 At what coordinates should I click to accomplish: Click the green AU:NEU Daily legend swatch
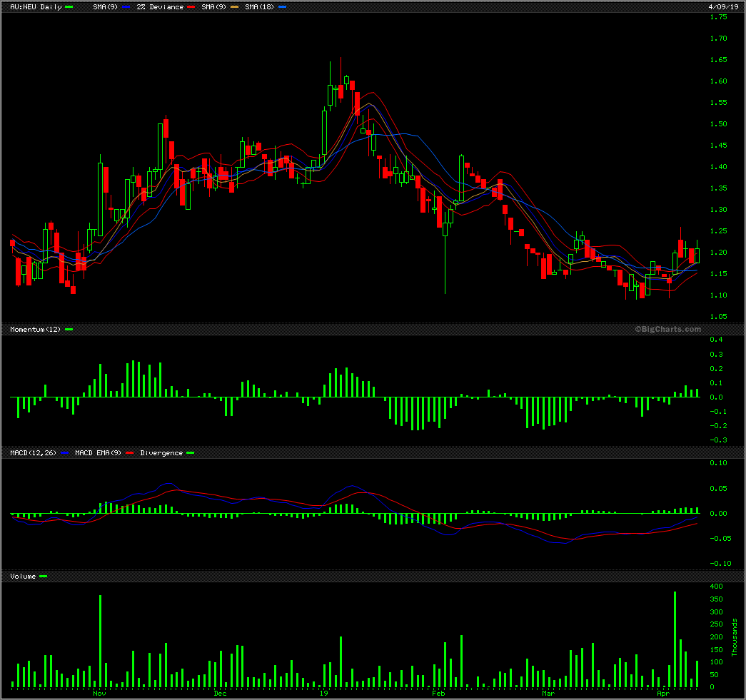pos(69,6)
